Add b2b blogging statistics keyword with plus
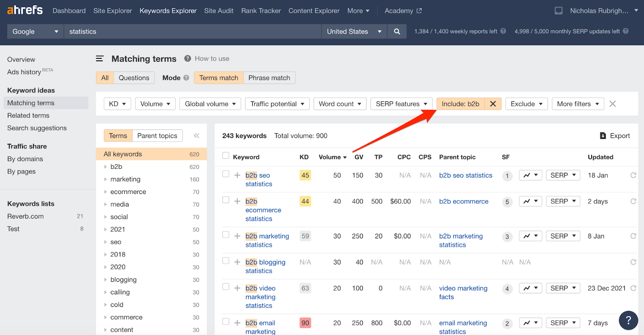Viewport: 644px width, 335px height. tap(237, 262)
